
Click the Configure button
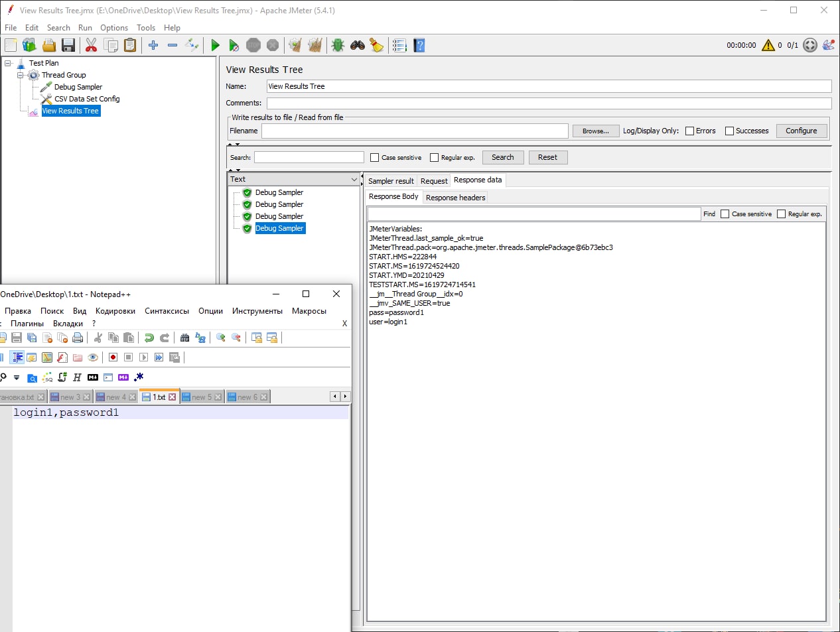point(802,131)
